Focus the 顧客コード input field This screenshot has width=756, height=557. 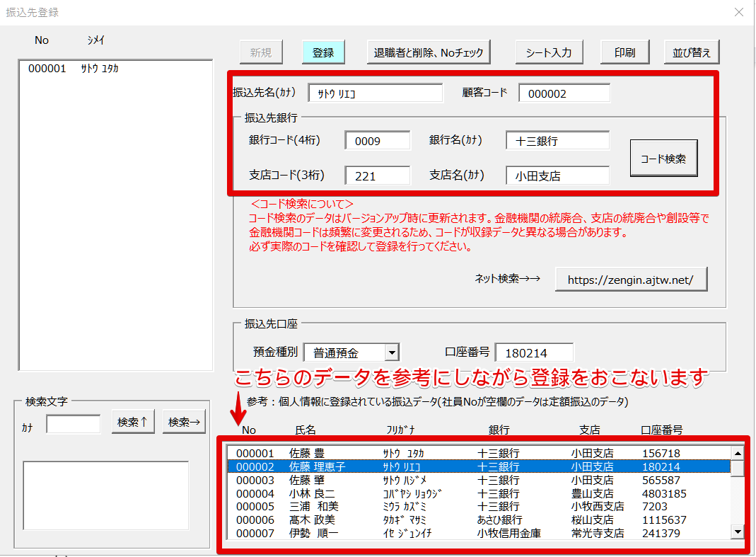pyautogui.click(x=564, y=93)
